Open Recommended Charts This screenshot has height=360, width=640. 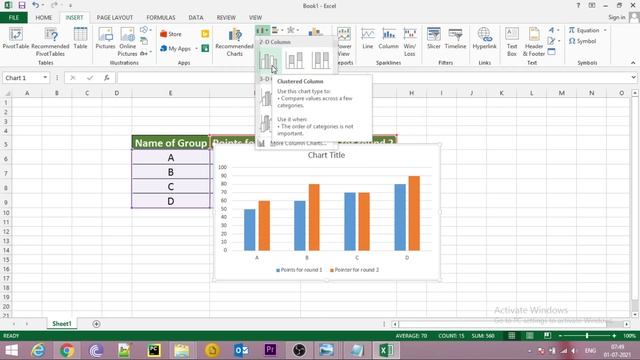(x=235, y=42)
